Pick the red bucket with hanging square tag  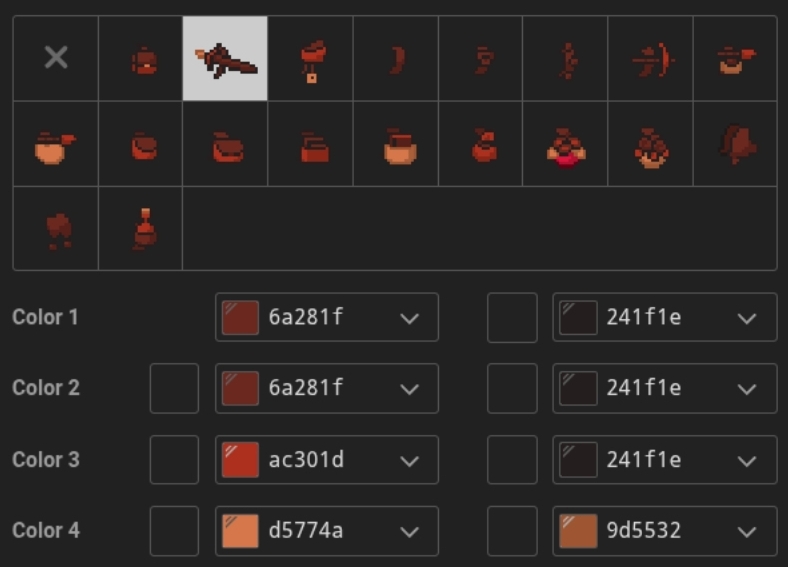[311, 58]
